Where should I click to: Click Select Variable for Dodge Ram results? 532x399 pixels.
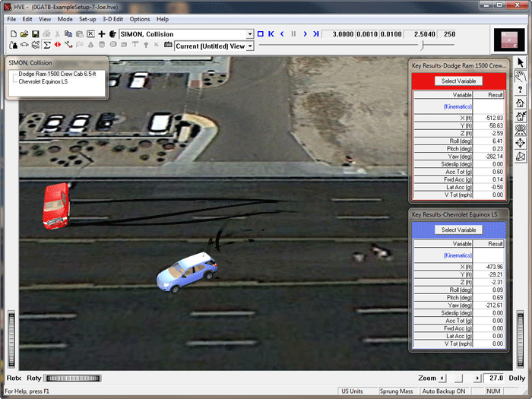pos(459,81)
